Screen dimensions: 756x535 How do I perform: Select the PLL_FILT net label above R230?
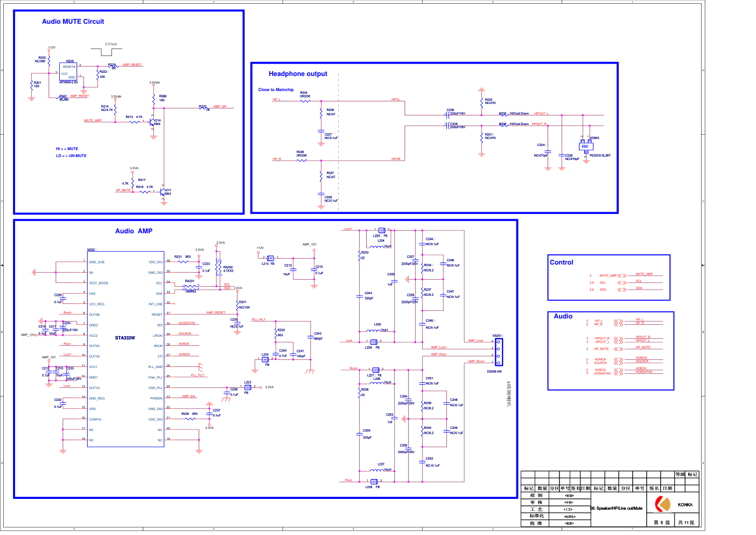pyautogui.click(x=258, y=319)
